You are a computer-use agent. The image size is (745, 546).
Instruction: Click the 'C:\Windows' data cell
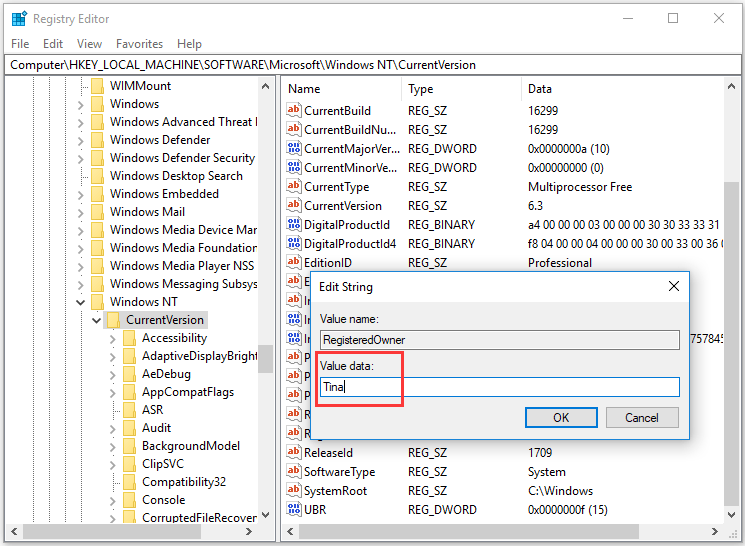click(x=560, y=491)
